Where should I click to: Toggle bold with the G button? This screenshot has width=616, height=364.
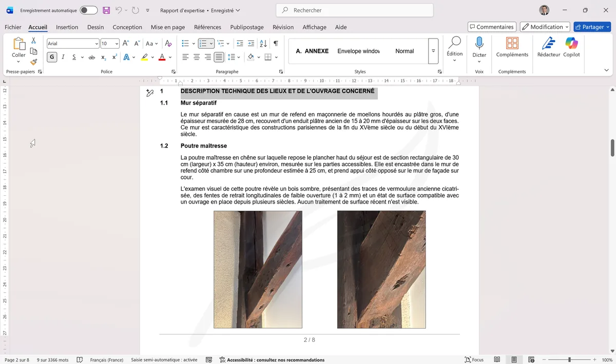[x=51, y=57]
